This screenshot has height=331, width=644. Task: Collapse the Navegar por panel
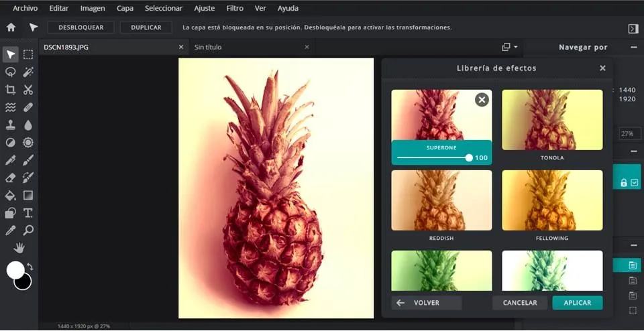tap(634, 47)
